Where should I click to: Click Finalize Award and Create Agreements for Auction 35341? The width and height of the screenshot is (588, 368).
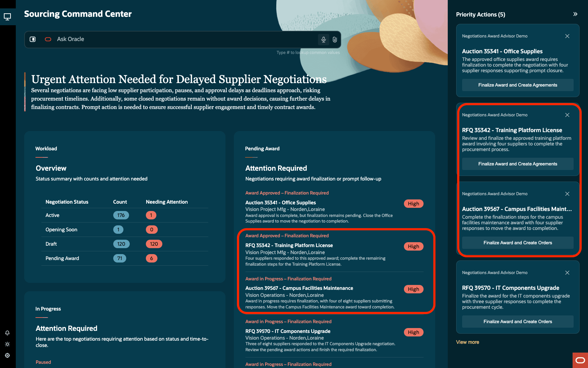point(518,85)
